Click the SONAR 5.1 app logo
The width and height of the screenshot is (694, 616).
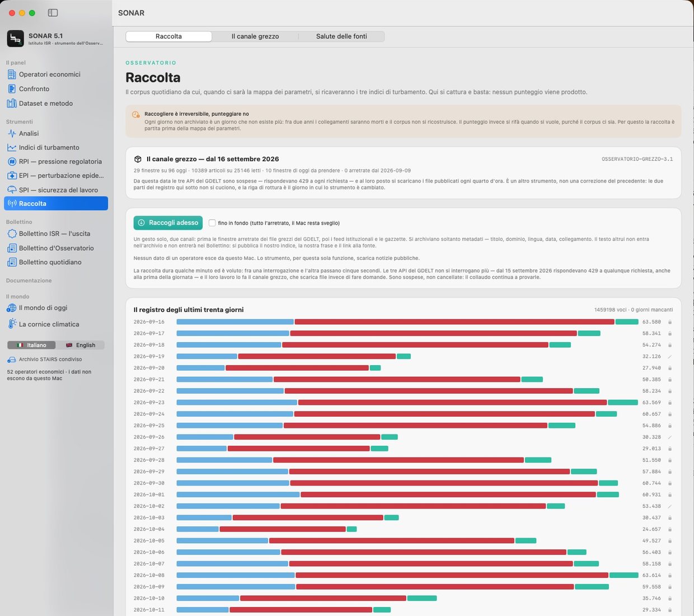[15, 39]
